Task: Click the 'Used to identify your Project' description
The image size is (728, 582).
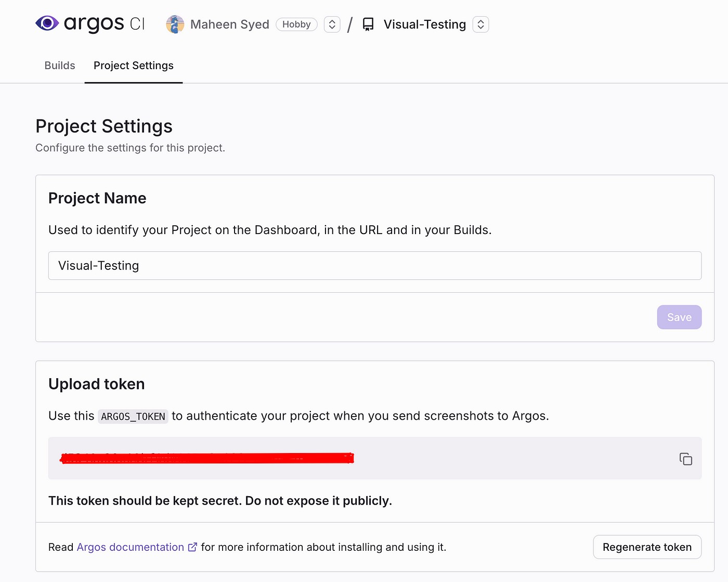Action: click(x=270, y=230)
